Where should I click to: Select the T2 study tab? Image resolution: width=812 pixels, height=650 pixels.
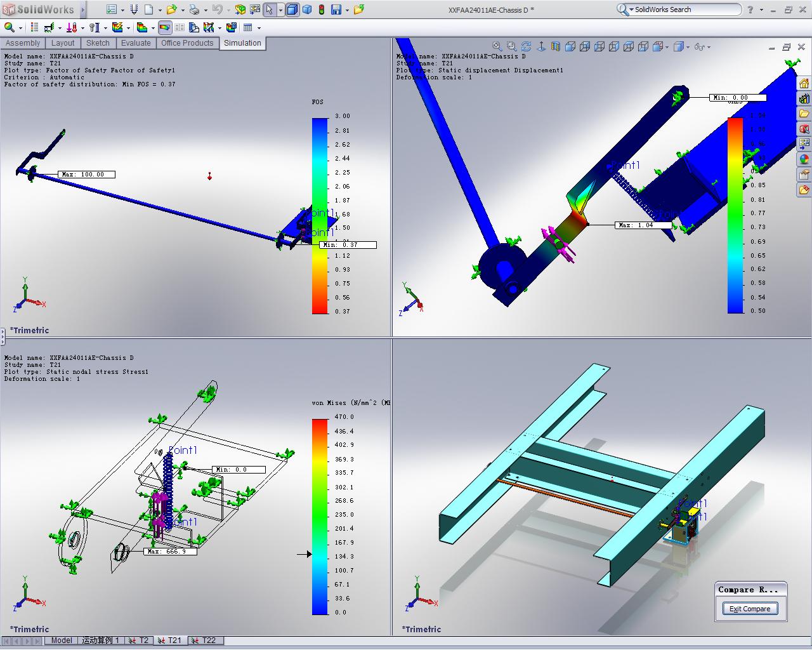[x=139, y=640]
